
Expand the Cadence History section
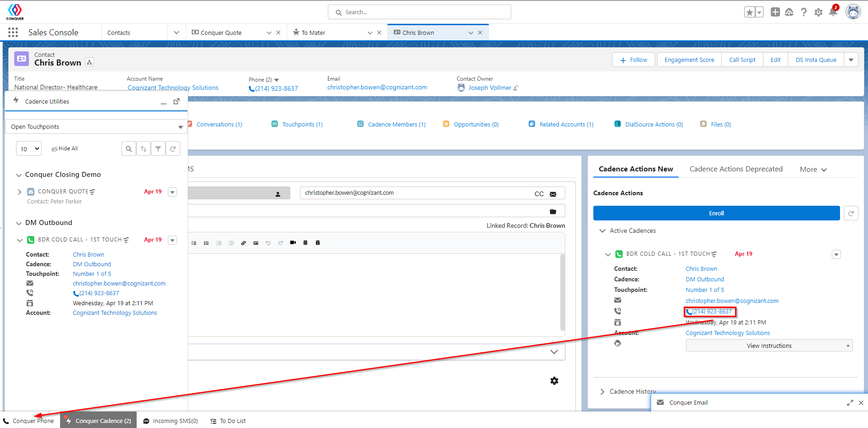tap(603, 392)
